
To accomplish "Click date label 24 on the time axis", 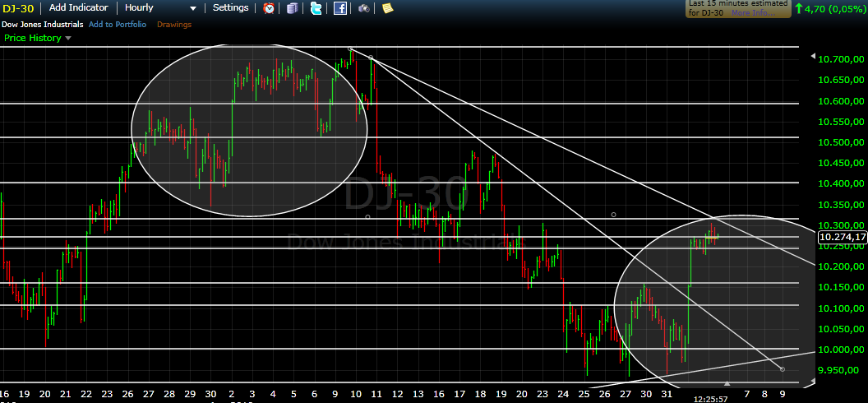I will 563,394.
